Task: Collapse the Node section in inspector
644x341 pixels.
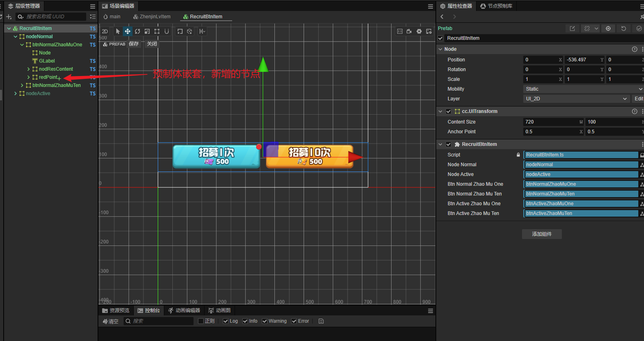Action: pyautogui.click(x=440, y=49)
